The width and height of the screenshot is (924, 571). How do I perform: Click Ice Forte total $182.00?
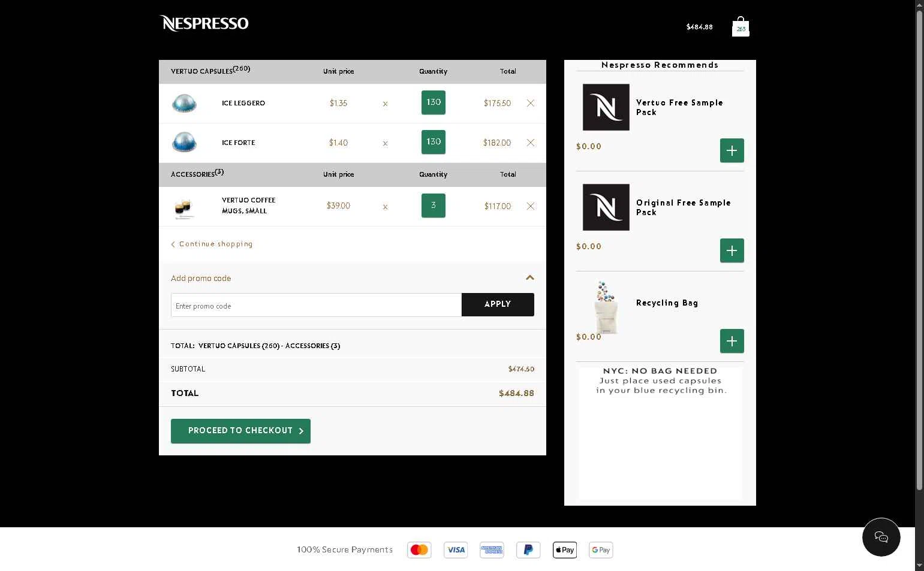point(497,143)
